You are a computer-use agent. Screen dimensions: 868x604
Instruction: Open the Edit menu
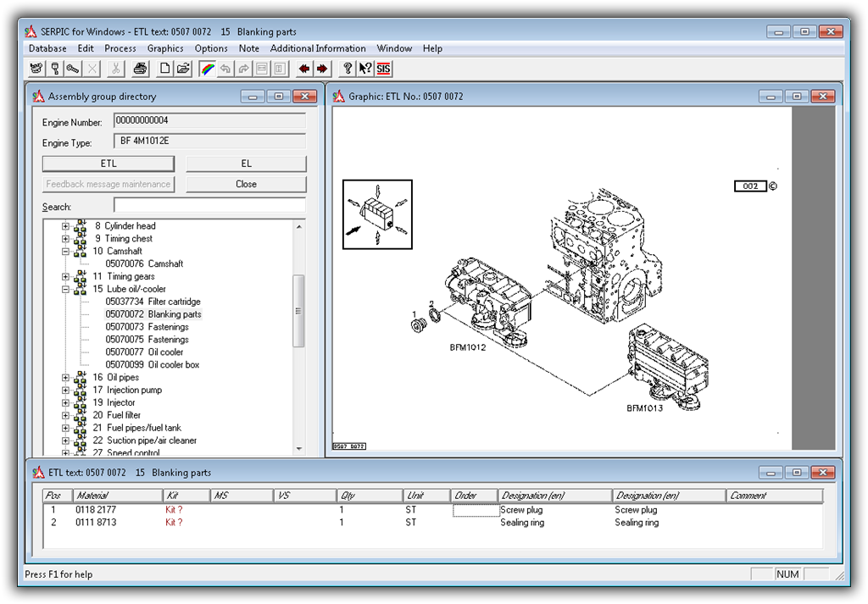click(x=86, y=48)
